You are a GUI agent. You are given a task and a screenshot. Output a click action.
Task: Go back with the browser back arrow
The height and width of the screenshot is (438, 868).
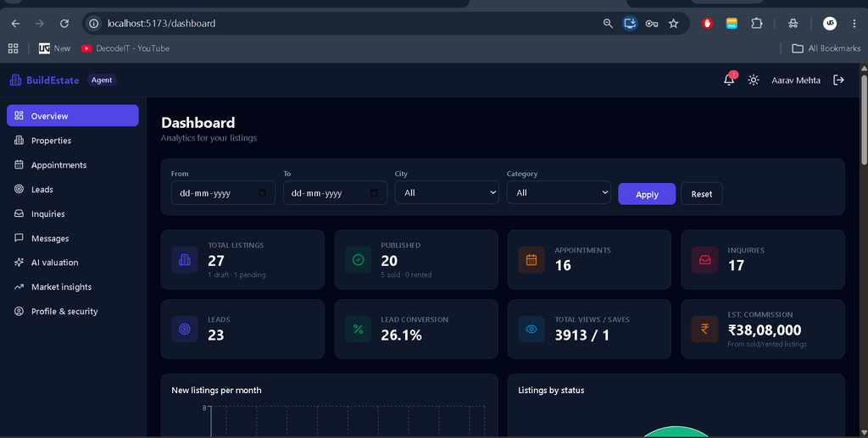15,23
